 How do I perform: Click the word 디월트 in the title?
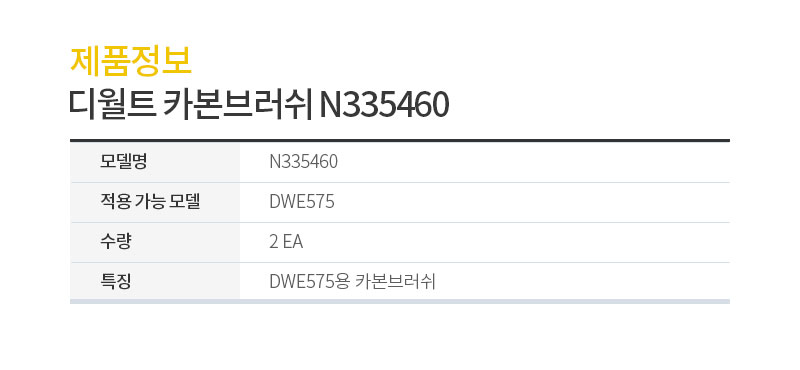pos(112,105)
